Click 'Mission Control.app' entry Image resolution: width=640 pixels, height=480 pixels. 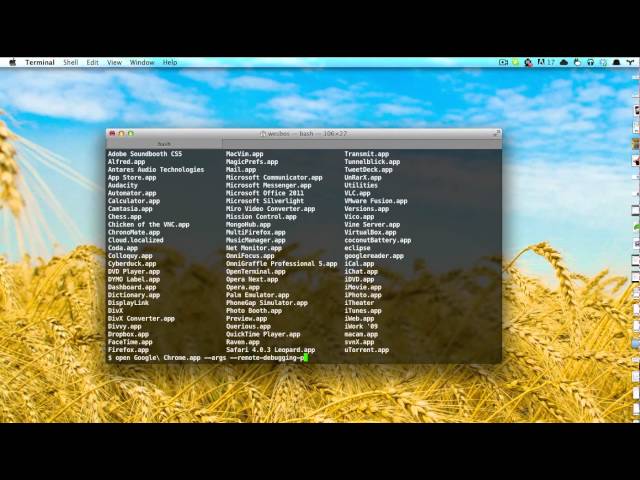(x=261, y=216)
